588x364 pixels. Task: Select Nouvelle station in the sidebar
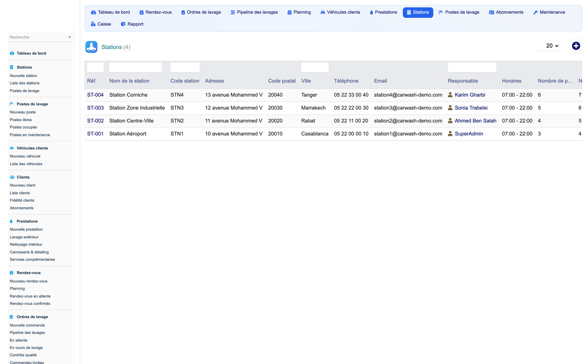[23, 76]
